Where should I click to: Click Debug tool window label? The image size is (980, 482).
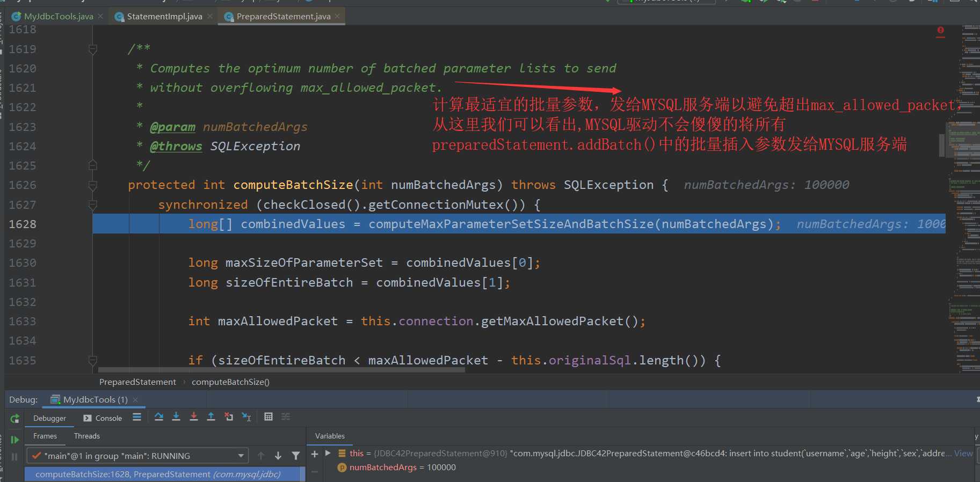(23, 400)
